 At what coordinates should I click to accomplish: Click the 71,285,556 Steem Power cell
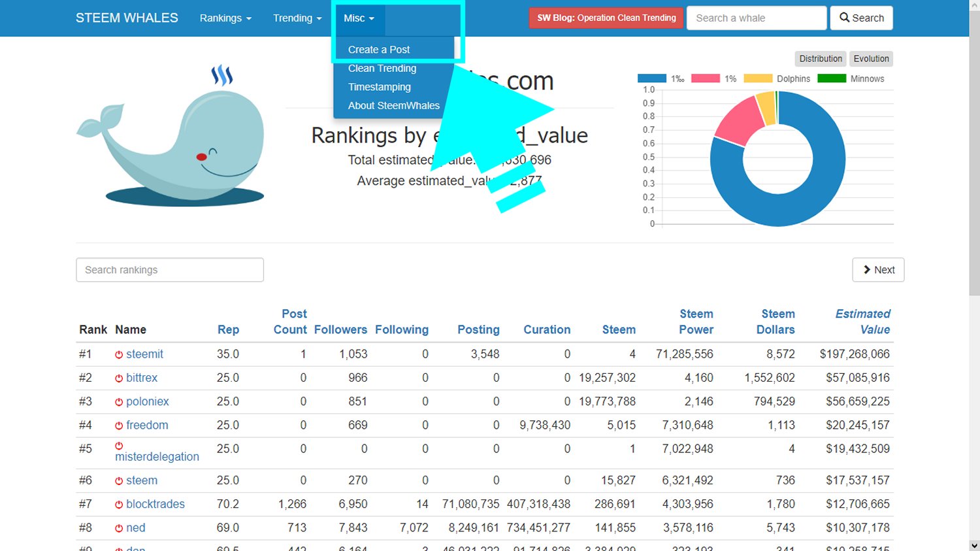tap(685, 354)
